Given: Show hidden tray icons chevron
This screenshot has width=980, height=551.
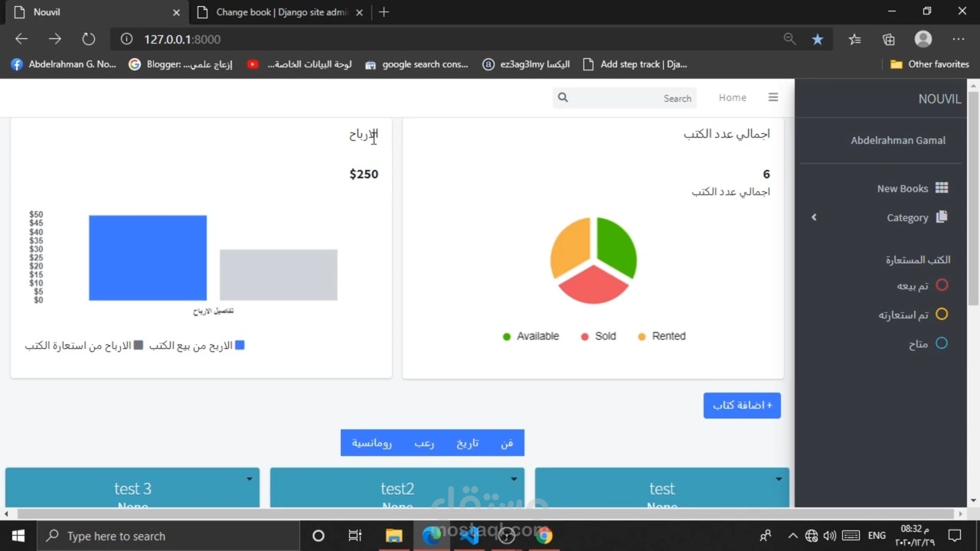Looking at the screenshot, I should click(x=792, y=536).
